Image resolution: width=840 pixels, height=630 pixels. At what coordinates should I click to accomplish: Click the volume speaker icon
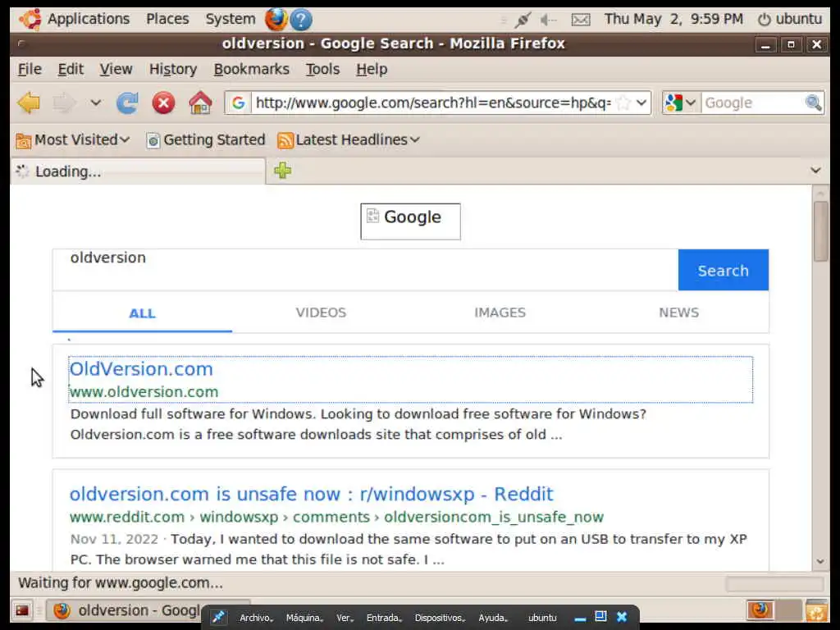(548, 20)
